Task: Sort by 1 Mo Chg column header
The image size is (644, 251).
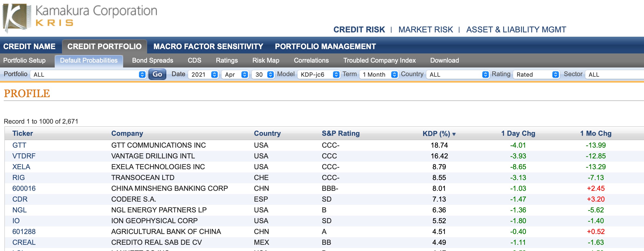Action: point(596,133)
